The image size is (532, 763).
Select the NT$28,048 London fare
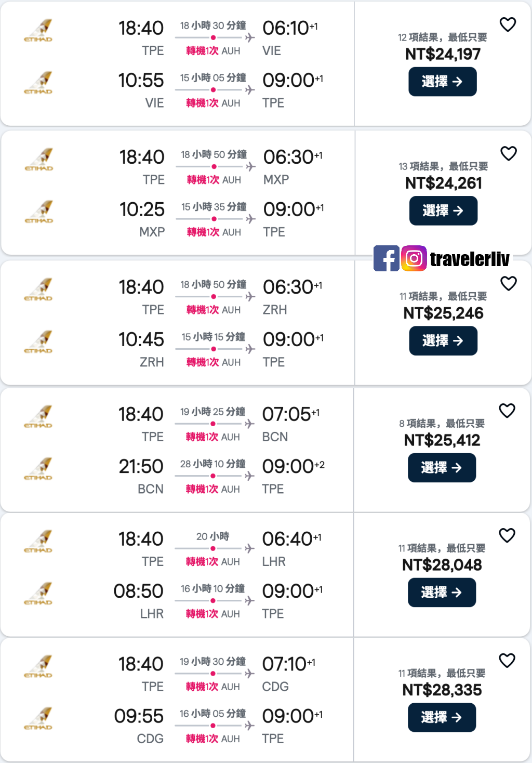442,592
